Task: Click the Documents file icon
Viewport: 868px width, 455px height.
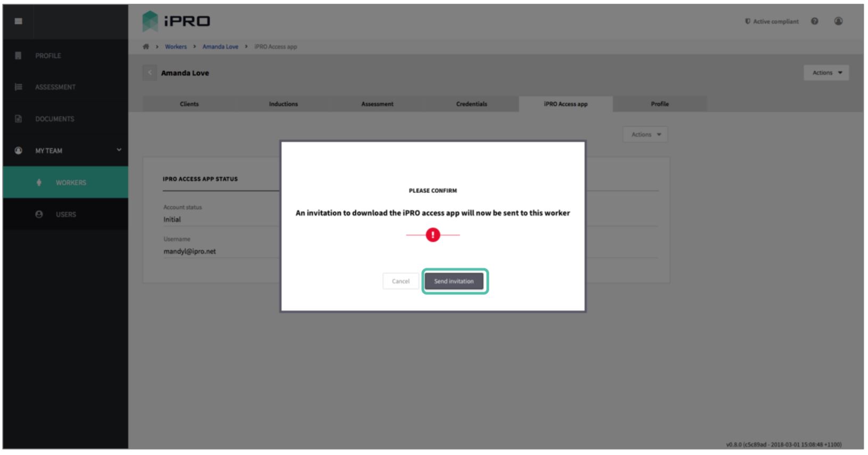Action: 19,119
